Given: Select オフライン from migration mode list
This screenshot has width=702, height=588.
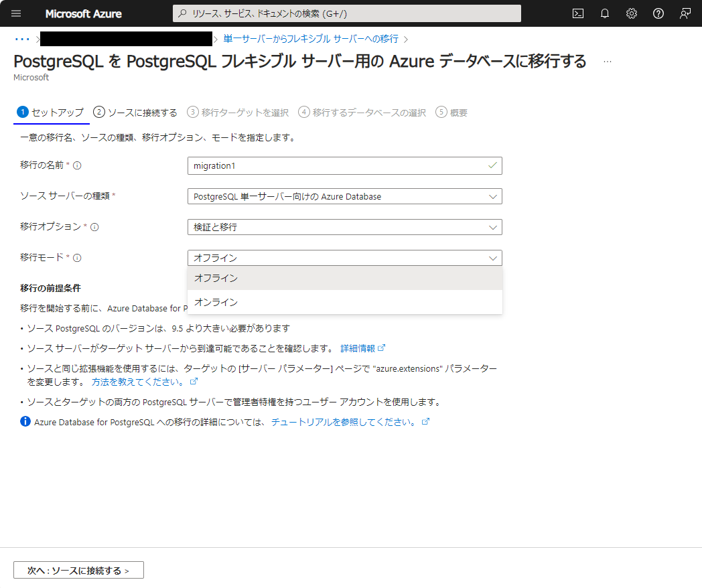Looking at the screenshot, I should click(345, 279).
